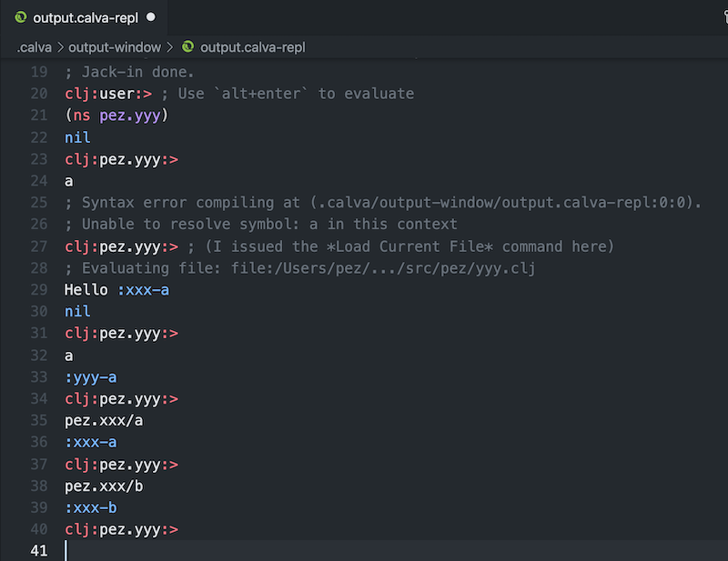Click the unsaved-changes dot on the output.calva-repl tab

click(151, 15)
